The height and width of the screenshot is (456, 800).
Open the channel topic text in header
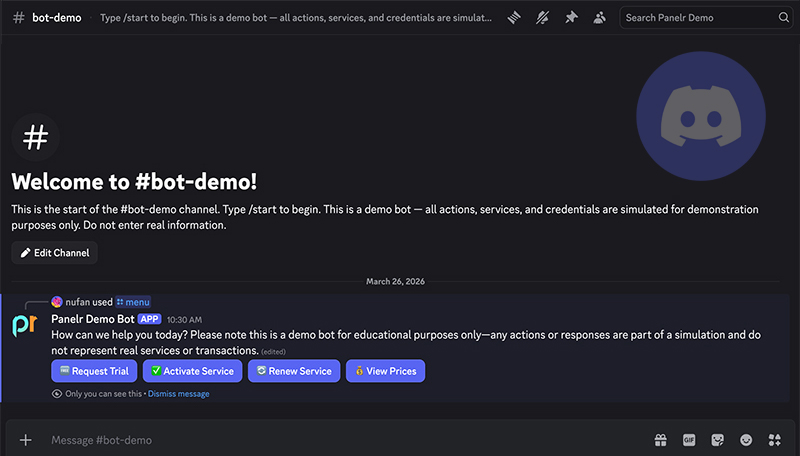[x=296, y=18]
